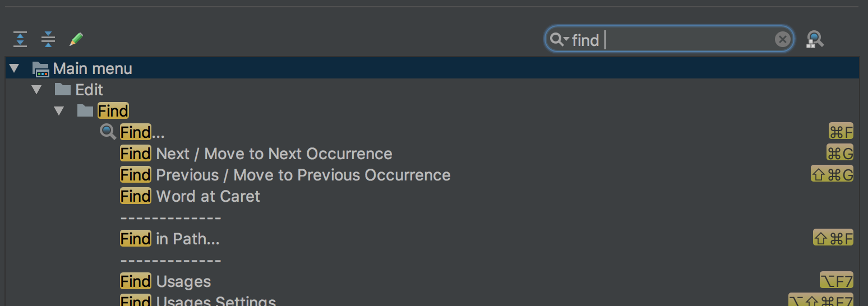Select Find in Path... action
The image size is (868, 306).
170,239
